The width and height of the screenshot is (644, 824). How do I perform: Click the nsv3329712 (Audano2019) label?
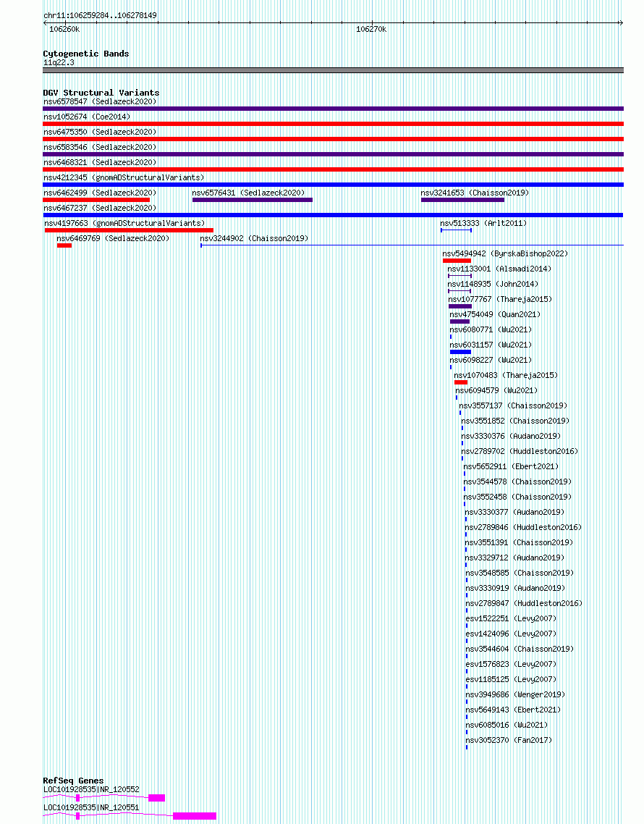click(514, 558)
